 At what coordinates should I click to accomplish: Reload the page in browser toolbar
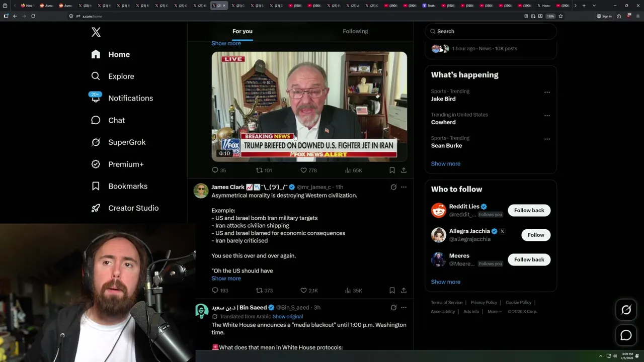click(33, 16)
